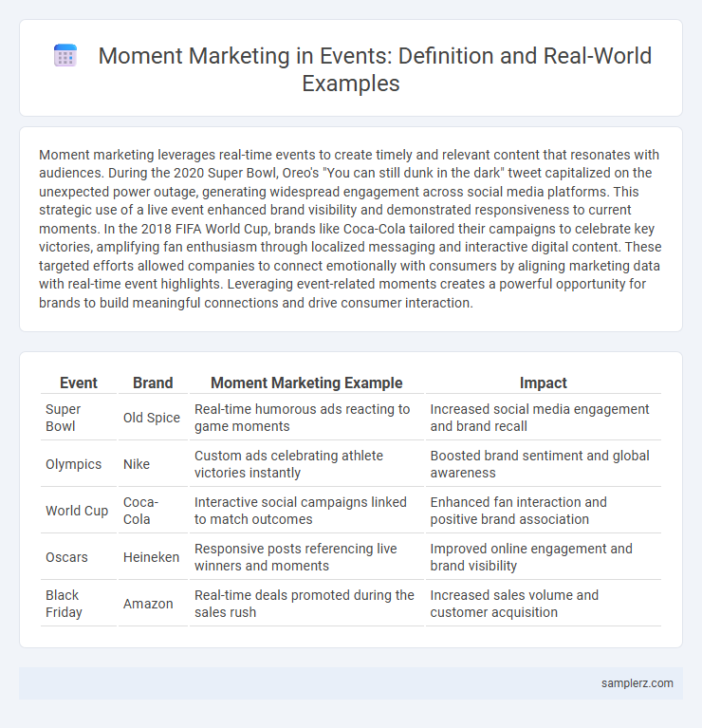
Task: Click the "Coca-Cola" brand cell
Action: [153, 511]
